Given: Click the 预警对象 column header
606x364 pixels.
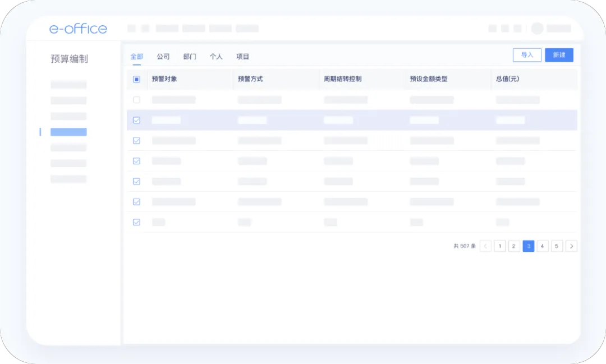Looking at the screenshot, I should (164, 79).
